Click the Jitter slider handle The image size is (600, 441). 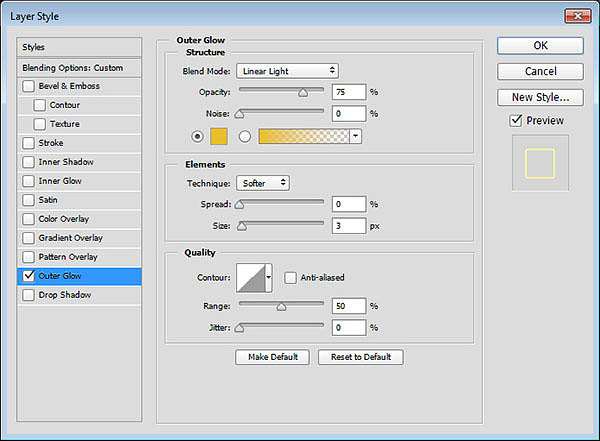pyautogui.click(x=240, y=328)
